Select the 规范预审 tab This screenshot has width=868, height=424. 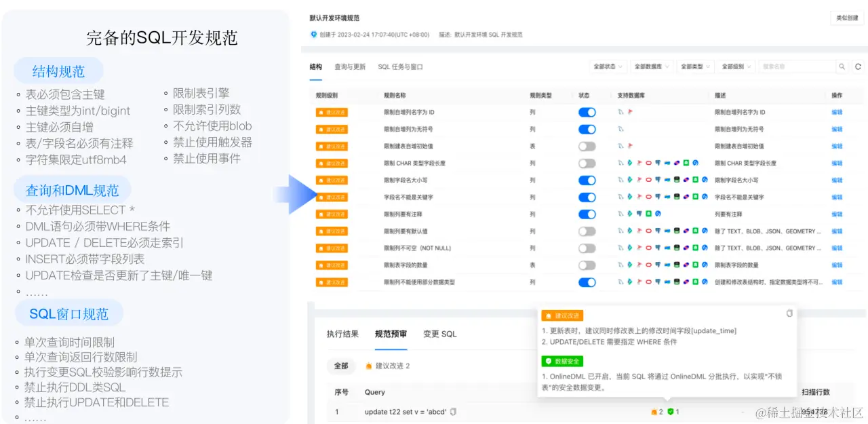click(391, 334)
